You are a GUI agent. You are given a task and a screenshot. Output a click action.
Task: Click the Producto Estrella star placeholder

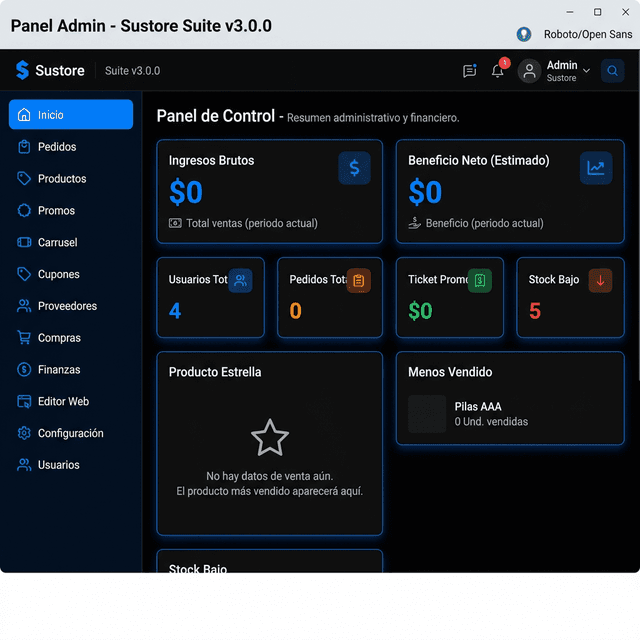click(270, 438)
